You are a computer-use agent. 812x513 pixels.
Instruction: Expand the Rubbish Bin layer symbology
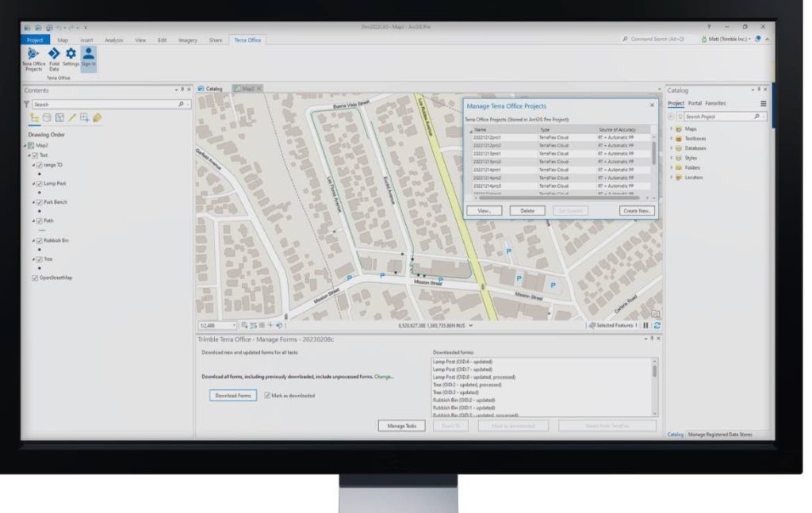(x=34, y=239)
